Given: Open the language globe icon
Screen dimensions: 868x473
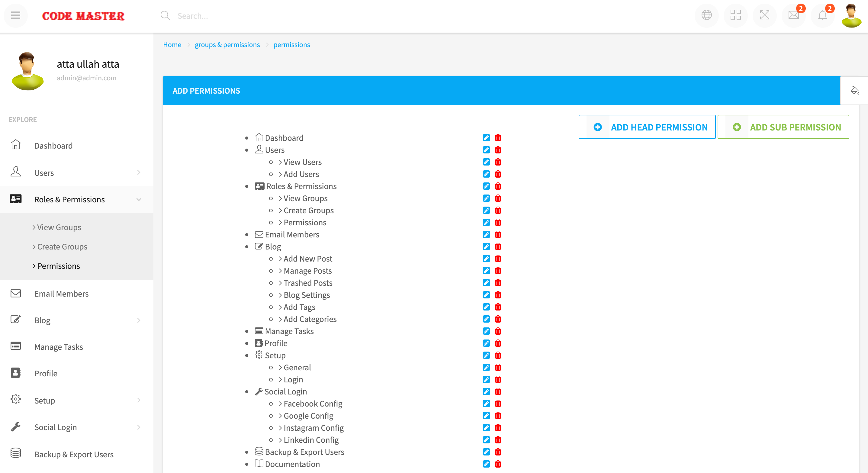Looking at the screenshot, I should (x=707, y=15).
